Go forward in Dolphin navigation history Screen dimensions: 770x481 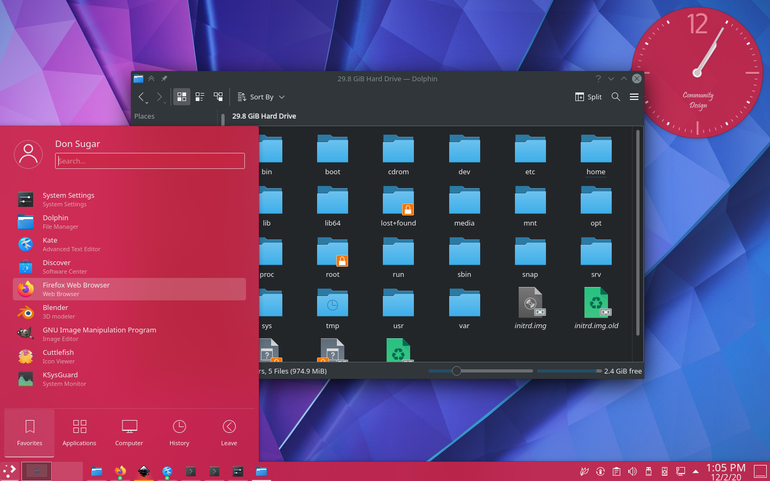point(160,97)
